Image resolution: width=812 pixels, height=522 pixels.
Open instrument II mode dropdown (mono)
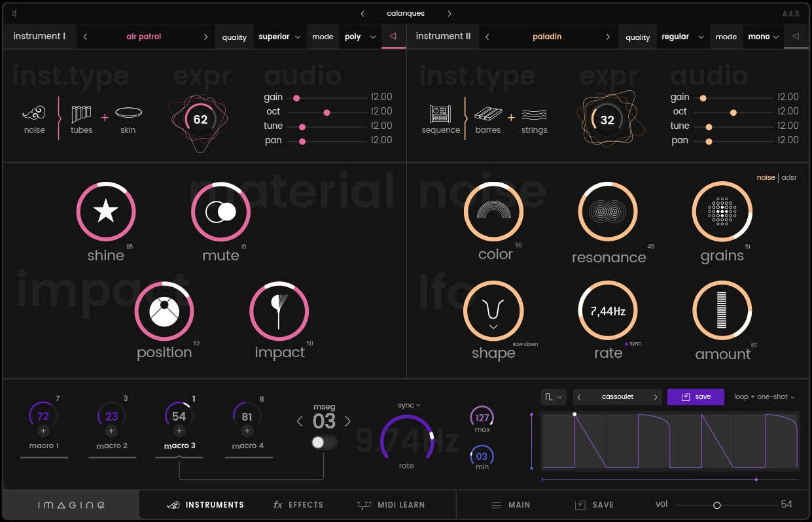(x=764, y=37)
